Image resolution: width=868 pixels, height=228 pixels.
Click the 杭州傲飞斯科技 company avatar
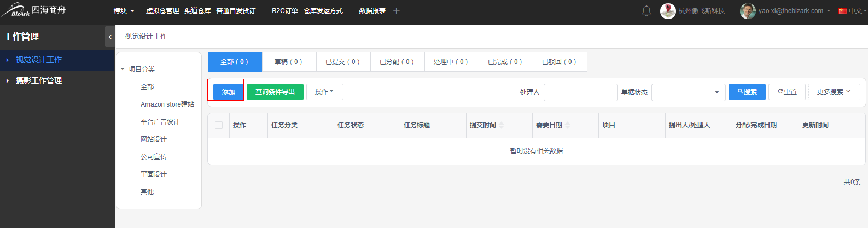668,11
